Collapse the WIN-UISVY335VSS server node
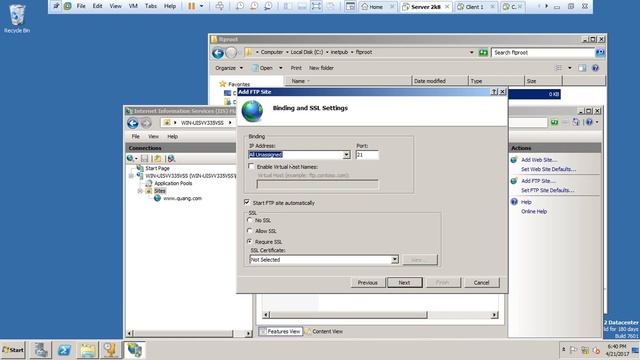Viewport: 640px width, 360px height. (131, 176)
